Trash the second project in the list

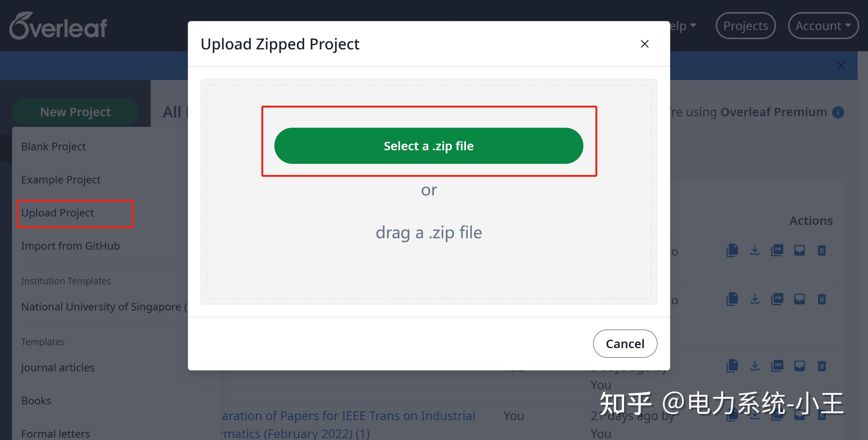[x=822, y=299]
